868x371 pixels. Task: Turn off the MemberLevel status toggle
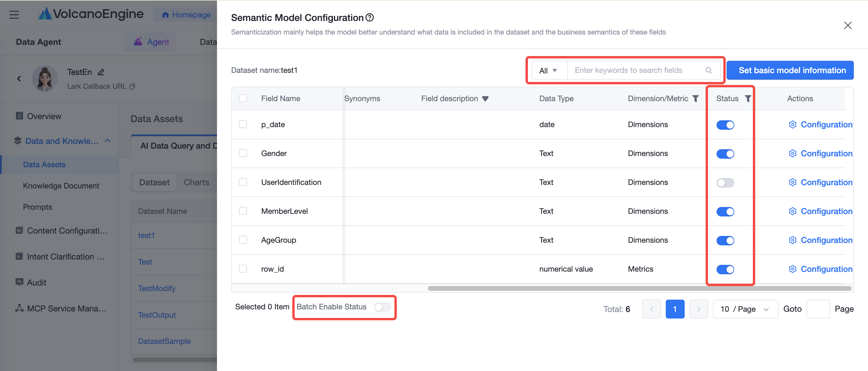pyautogui.click(x=725, y=212)
